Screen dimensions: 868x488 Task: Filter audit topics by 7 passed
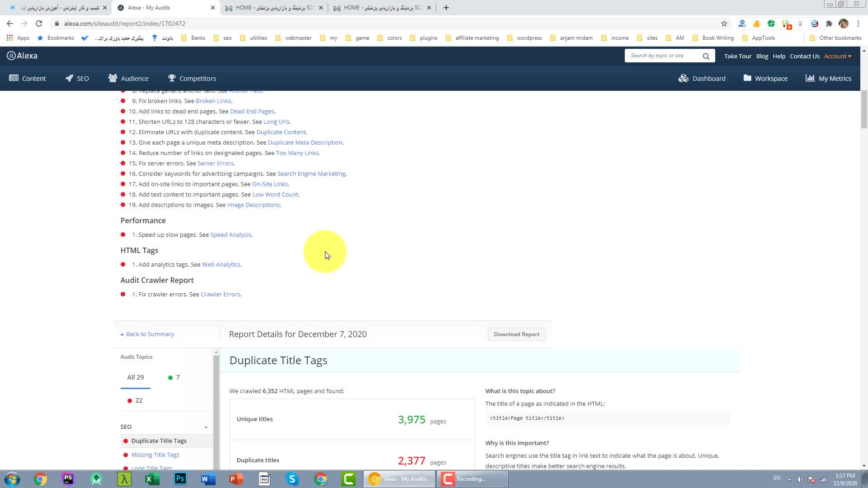174,377
